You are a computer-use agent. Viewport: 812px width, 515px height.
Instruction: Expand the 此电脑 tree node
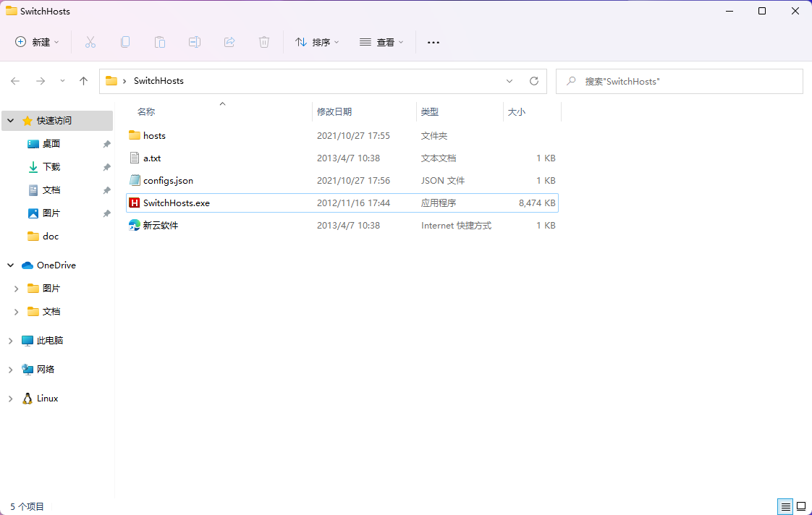click(x=10, y=341)
